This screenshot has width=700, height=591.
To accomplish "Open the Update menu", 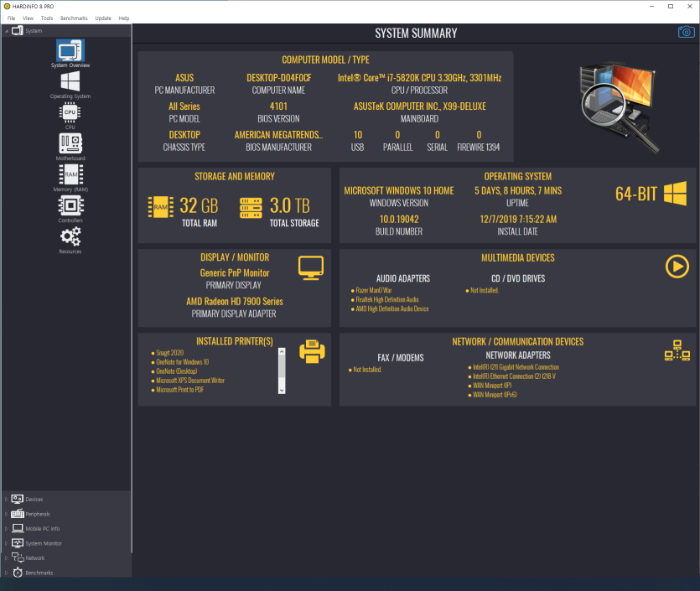I will 103,18.
